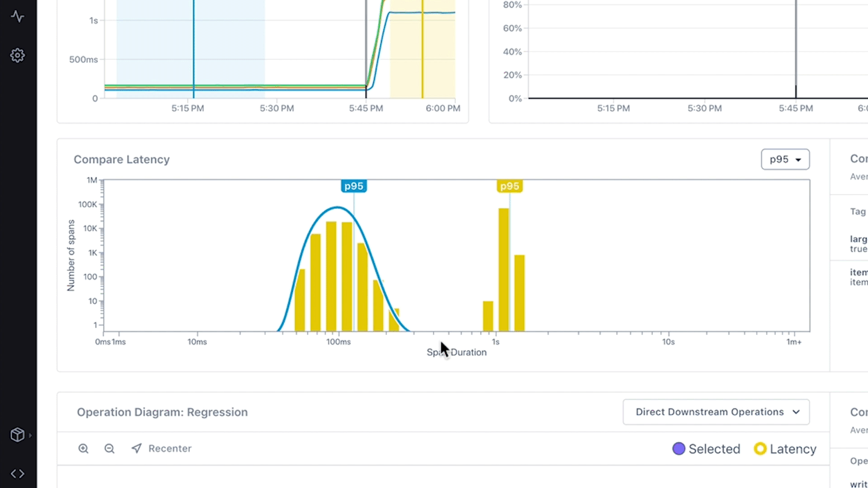Click the Recenter label

pyautogui.click(x=170, y=449)
